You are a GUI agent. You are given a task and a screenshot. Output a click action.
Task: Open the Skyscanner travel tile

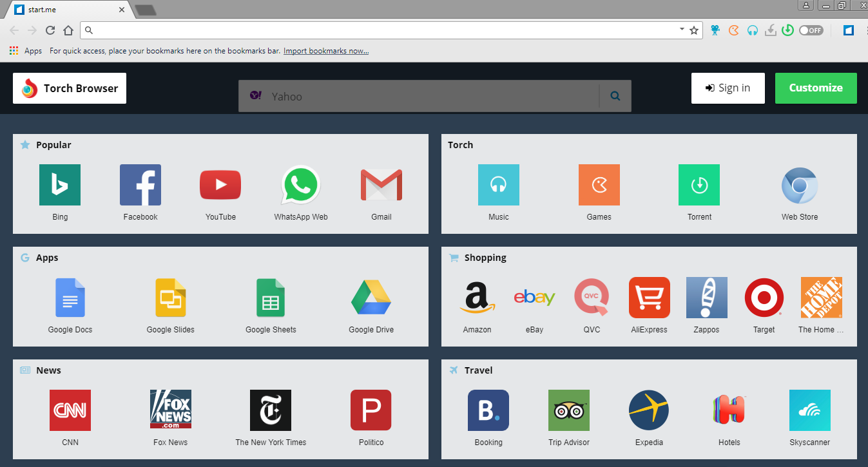[x=810, y=418]
